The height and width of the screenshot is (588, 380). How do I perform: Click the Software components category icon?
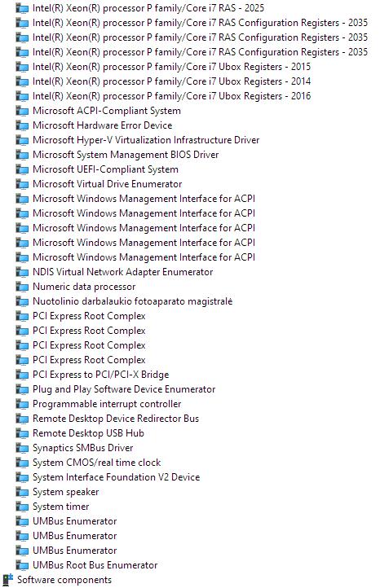[x=8, y=580]
